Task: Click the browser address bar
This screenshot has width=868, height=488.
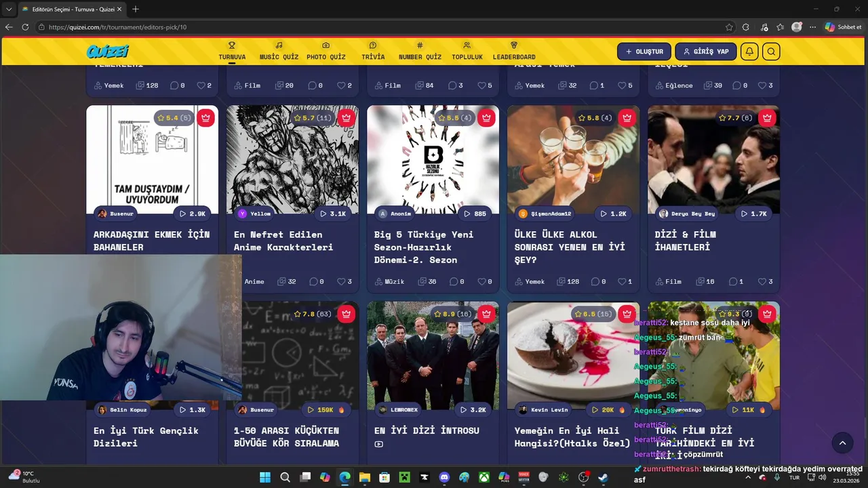Action: [380, 27]
